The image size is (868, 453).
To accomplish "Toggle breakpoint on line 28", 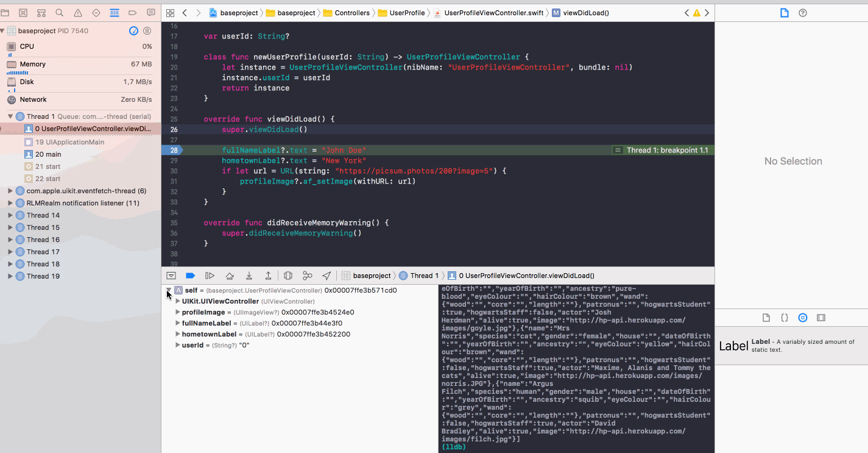I will click(173, 150).
